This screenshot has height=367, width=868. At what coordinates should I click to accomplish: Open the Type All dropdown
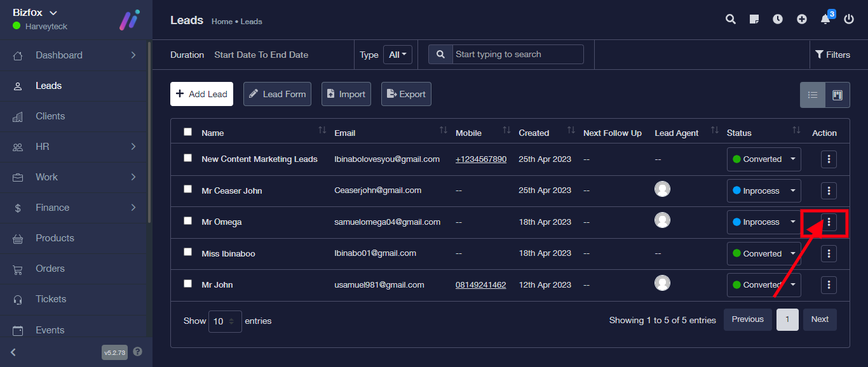point(398,55)
